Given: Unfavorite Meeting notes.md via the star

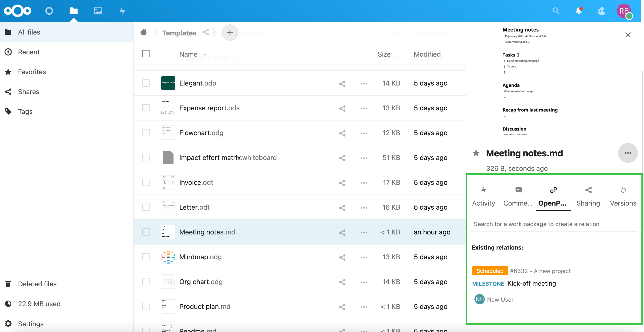Looking at the screenshot, I should (x=477, y=153).
